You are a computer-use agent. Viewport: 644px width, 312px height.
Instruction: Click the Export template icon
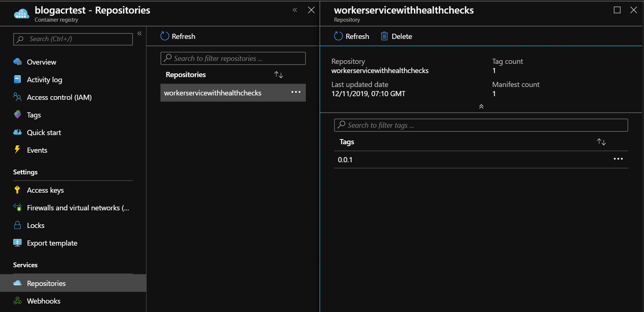click(17, 243)
